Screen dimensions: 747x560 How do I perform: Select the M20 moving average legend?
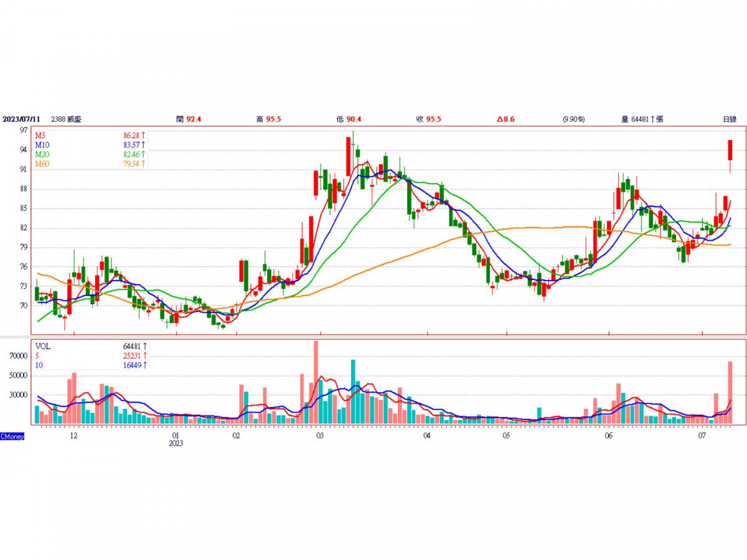42,154
